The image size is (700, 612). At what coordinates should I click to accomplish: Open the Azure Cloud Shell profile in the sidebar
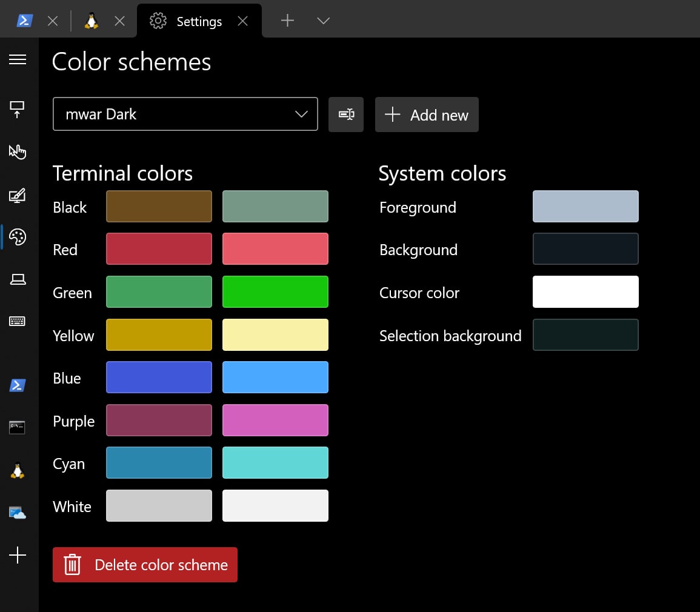point(18,513)
